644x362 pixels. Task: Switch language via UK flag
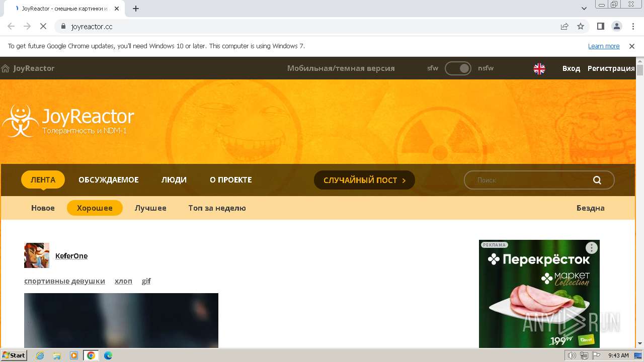click(x=539, y=68)
